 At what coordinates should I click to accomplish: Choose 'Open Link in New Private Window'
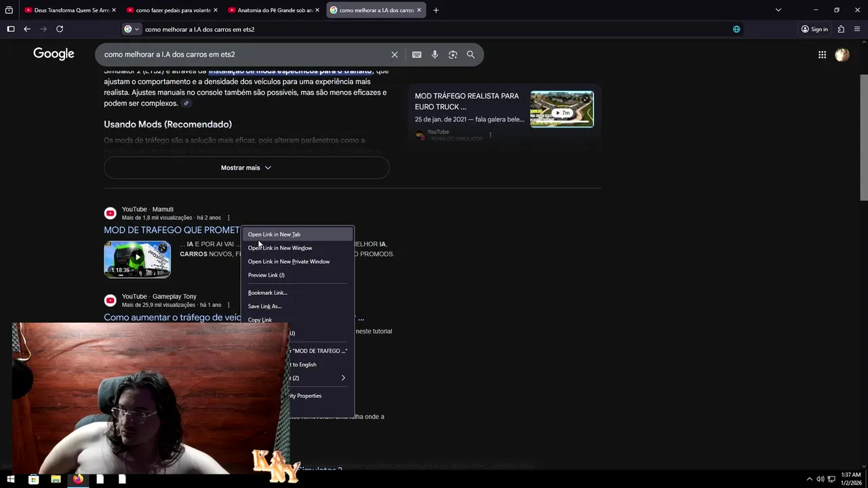(x=298, y=262)
